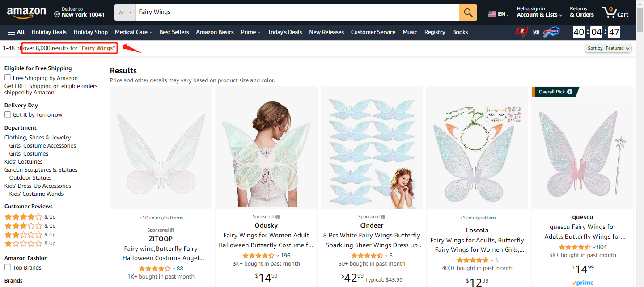This screenshot has width=644, height=287.
Task: Enable Free Shipping by Amazon checkbox
Action: [x=8, y=78]
